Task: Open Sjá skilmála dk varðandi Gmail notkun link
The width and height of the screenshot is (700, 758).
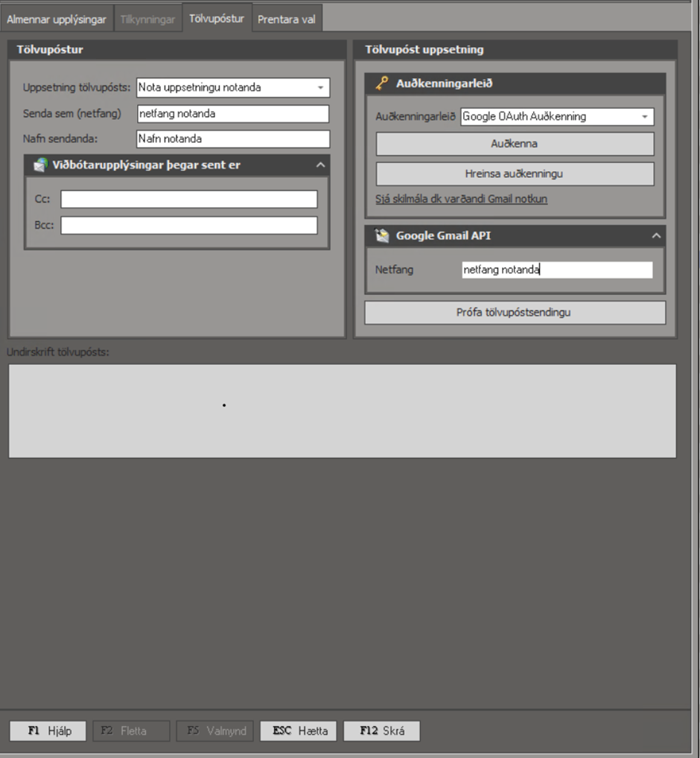Action: [462, 200]
